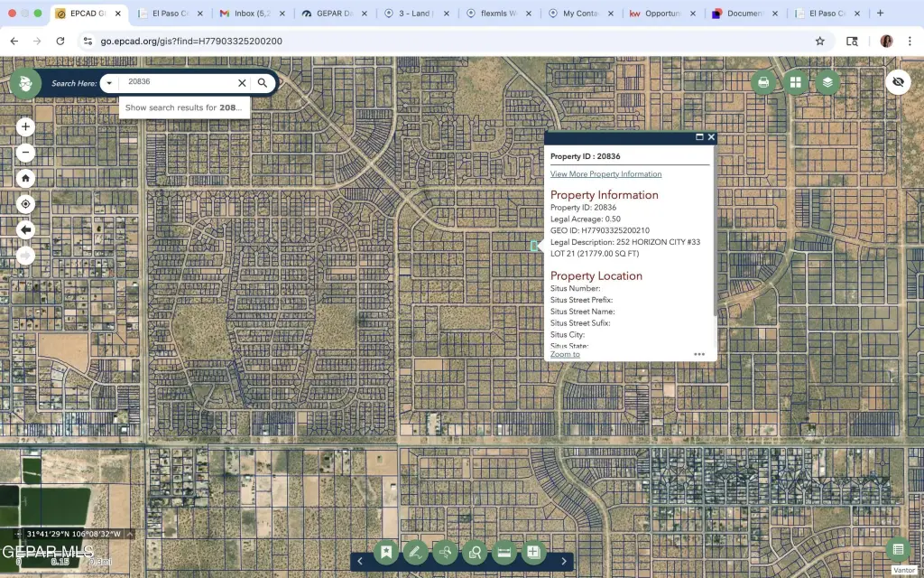Click the Zoom to link in popup

[565, 354]
